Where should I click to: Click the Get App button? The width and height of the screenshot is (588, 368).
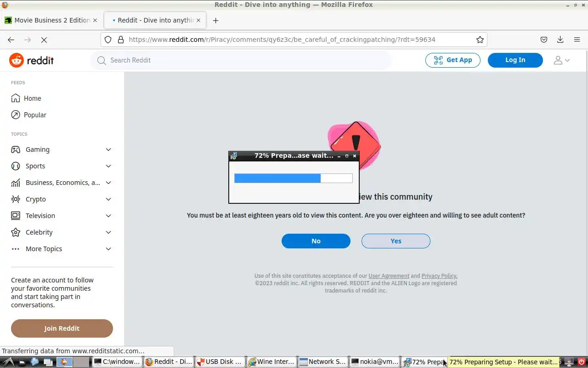pyautogui.click(x=453, y=60)
